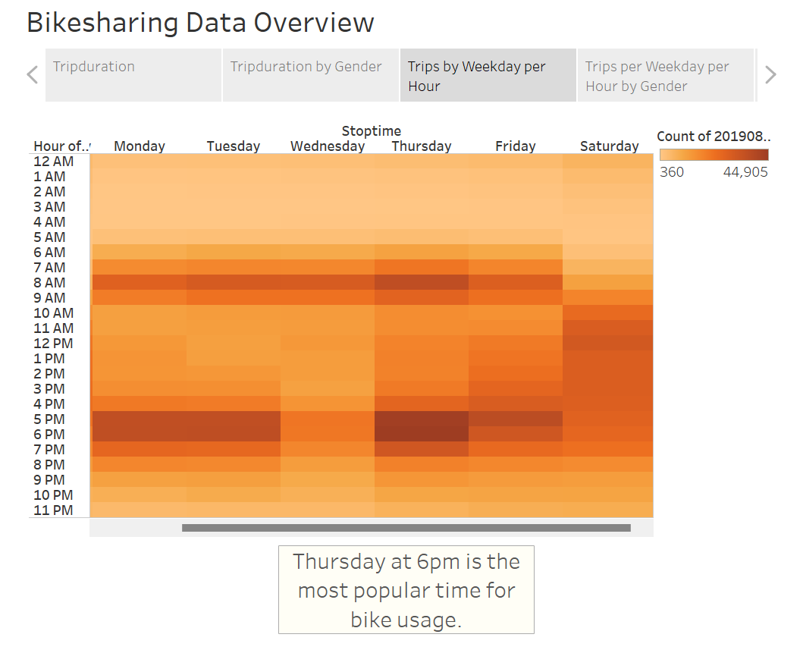
Task: Click the Hour of axis label
Action: [61, 146]
